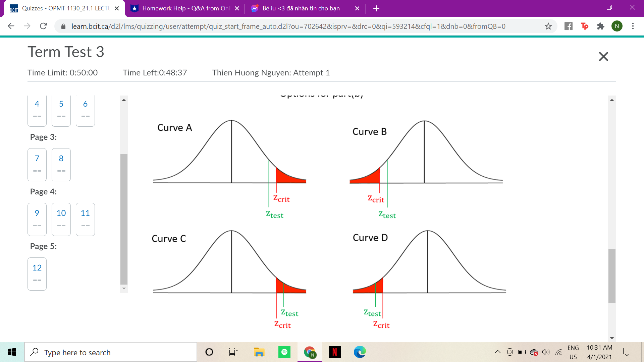Click the Windows taskbar search box
Screen dimensions: 644x362
coord(111,352)
